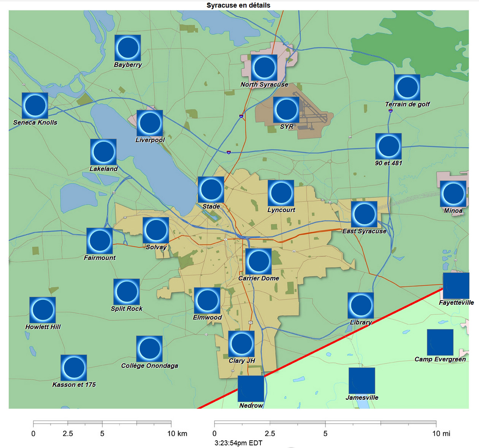Click the 'Collège Onondaga' label text
The image size is (479, 448).
pyautogui.click(x=149, y=366)
